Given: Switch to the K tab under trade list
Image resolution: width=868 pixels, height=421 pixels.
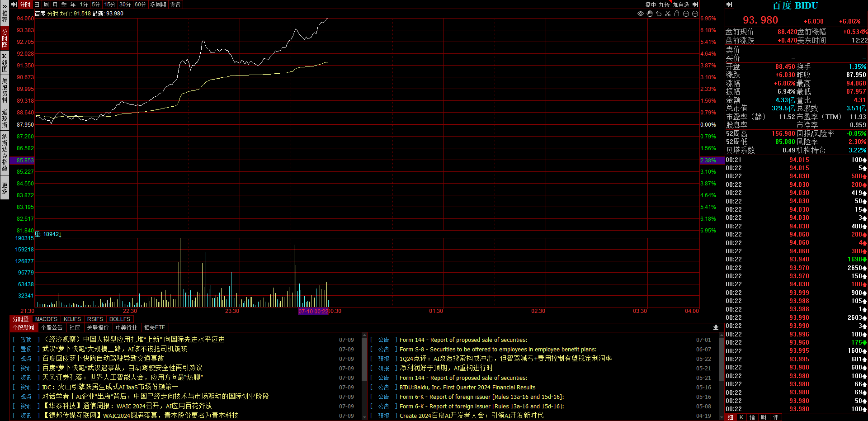Looking at the screenshot, I should (741, 417).
